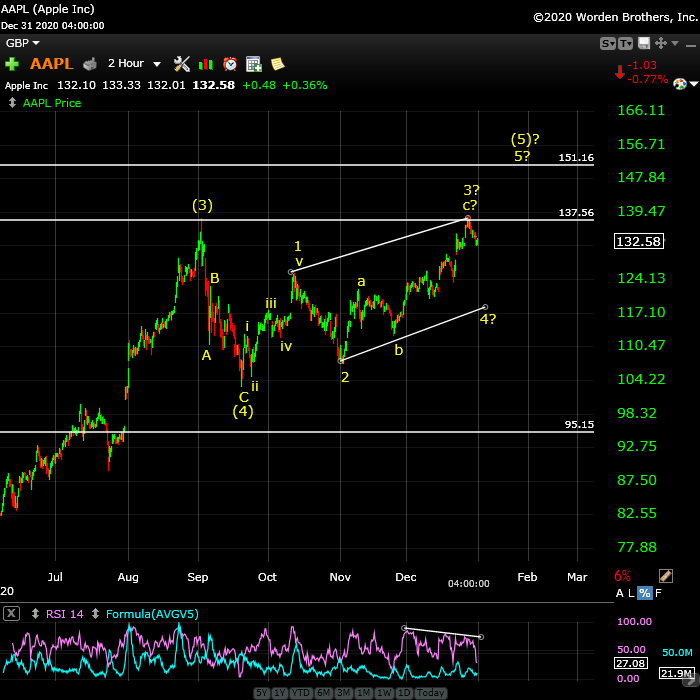Screen dimensions: 700x700
Task: Select the 1D time range
Action: pyautogui.click(x=404, y=692)
